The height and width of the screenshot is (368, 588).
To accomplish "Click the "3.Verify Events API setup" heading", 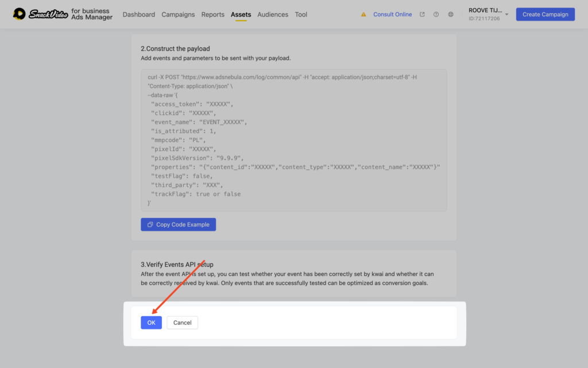I will [x=177, y=264].
